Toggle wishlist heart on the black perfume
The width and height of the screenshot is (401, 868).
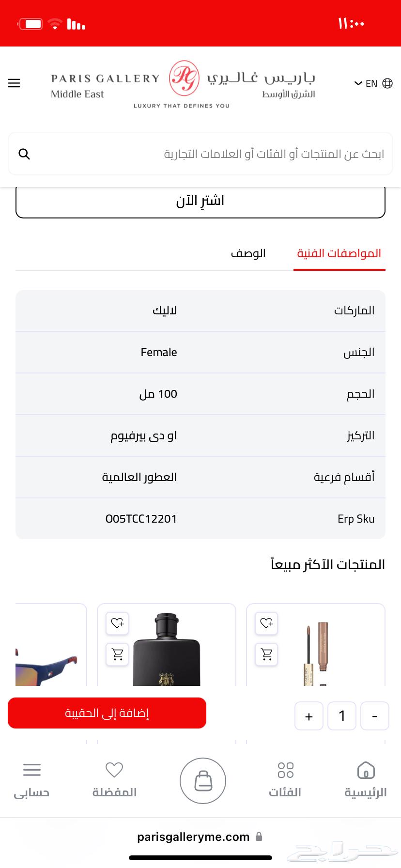(x=117, y=623)
